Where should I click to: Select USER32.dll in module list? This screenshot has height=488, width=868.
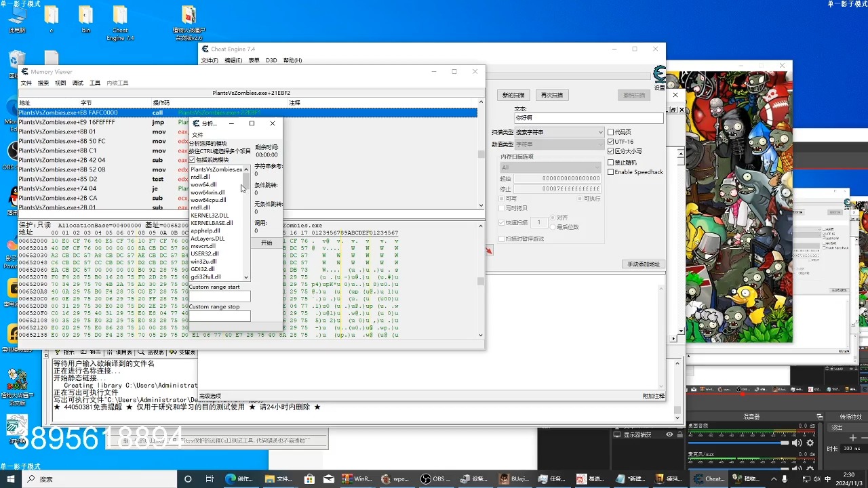coord(204,253)
